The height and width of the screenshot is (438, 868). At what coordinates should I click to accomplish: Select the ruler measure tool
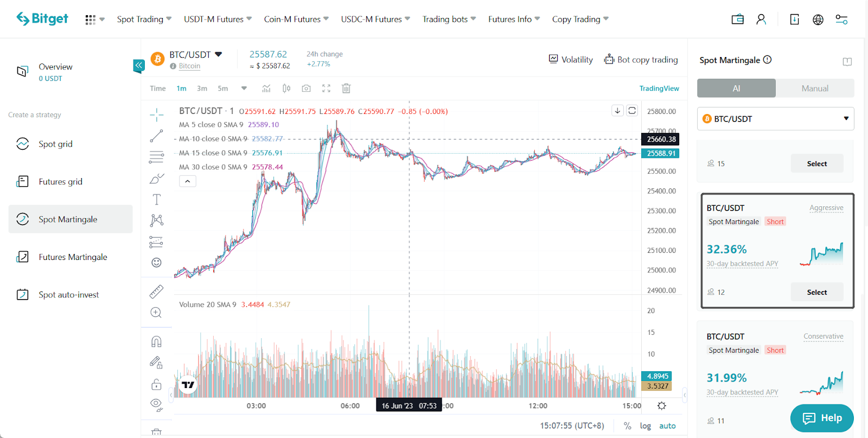tap(156, 292)
